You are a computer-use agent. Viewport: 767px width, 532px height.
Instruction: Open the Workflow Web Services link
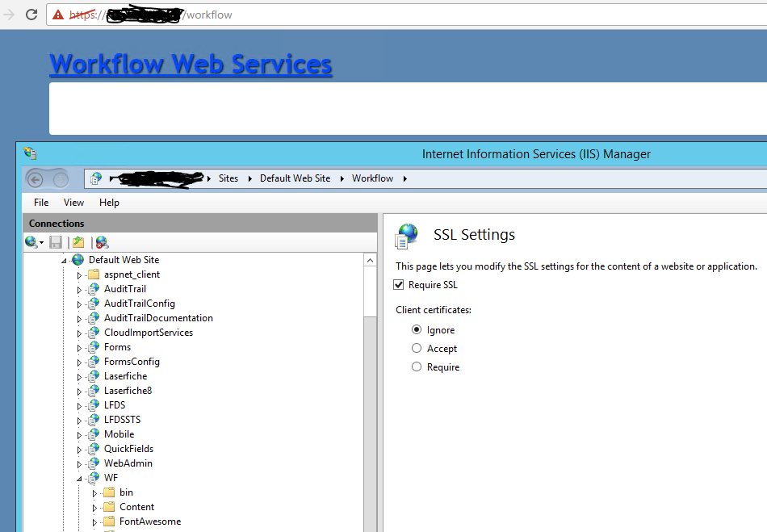[x=191, y=64]
